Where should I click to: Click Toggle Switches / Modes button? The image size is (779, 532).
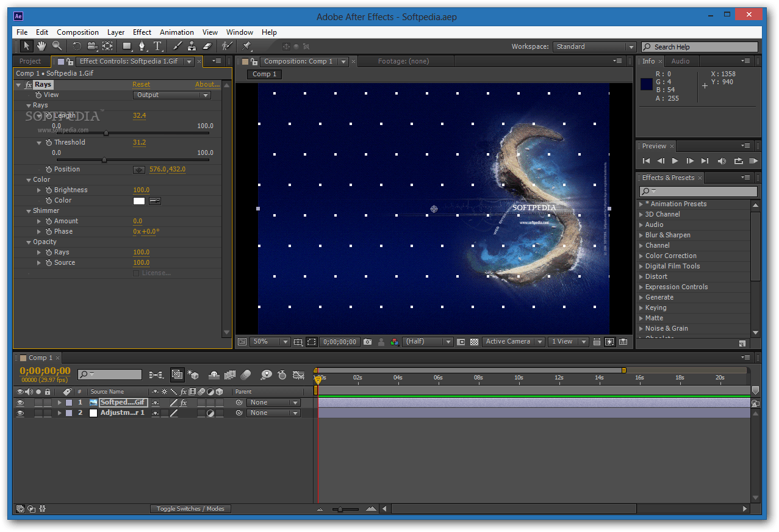point(190,509)
